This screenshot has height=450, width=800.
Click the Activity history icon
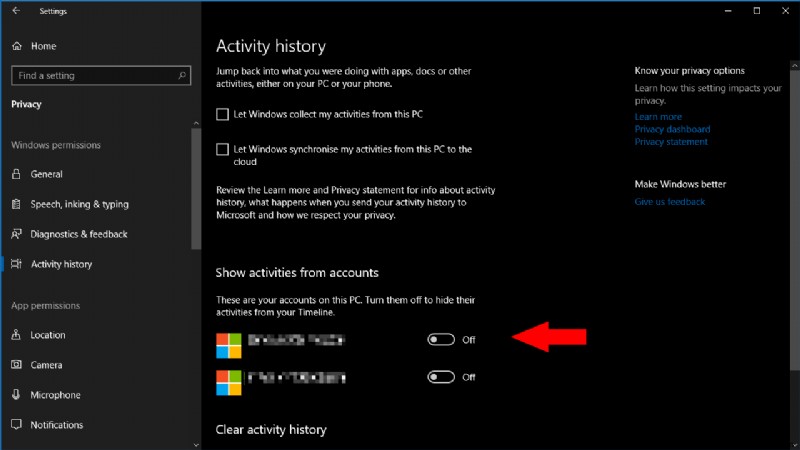16,264
